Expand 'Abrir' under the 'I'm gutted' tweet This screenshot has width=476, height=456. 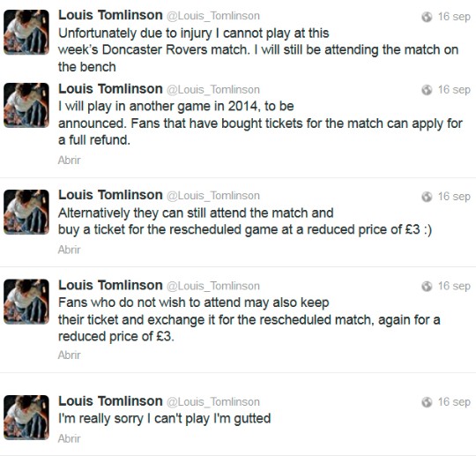point(70,438)
